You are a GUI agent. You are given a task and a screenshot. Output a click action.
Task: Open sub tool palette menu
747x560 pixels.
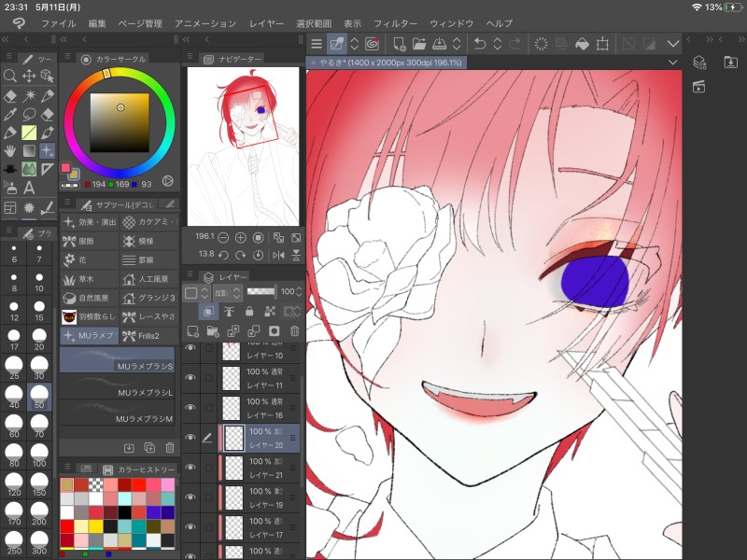tap(66, 203)
